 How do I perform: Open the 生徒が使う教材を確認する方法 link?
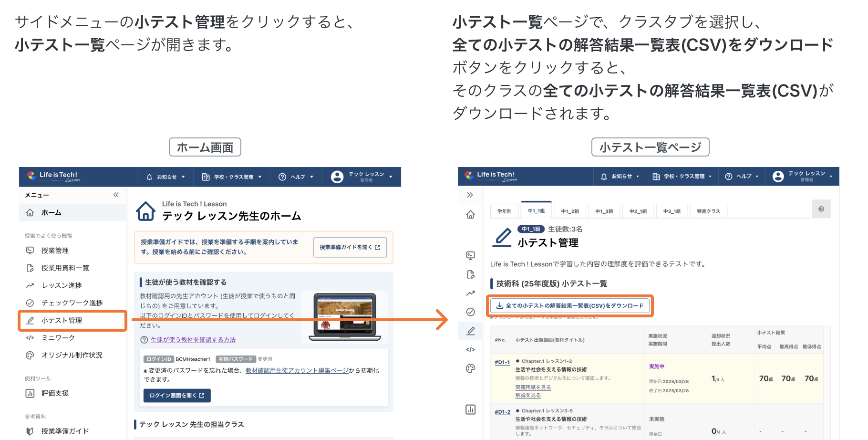coord(193,340)
